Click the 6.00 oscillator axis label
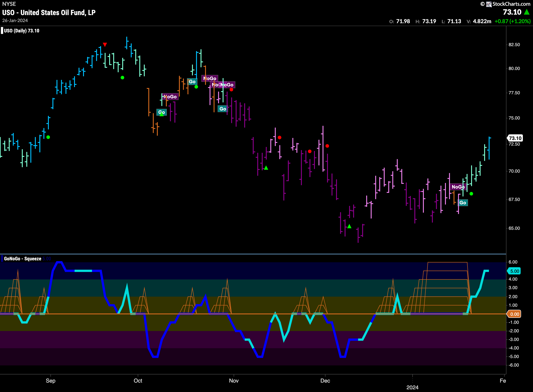Screen dimensions: 533x392 [513, 262]
